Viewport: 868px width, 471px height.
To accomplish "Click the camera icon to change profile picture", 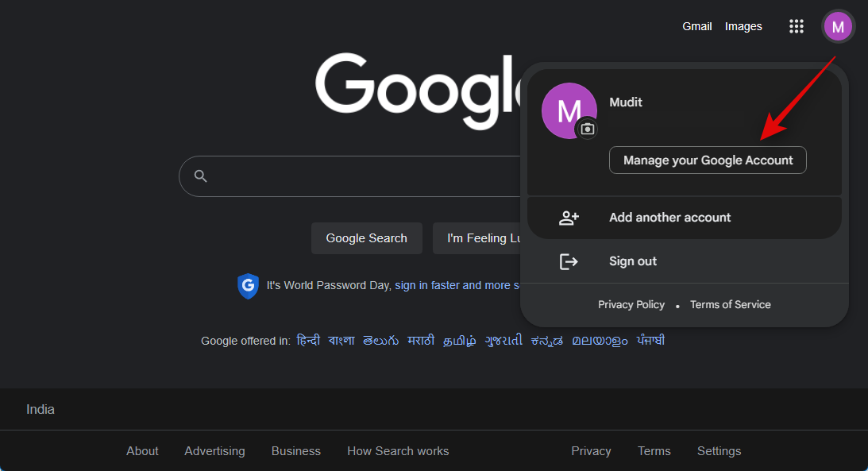I will [x=588, y=129].
